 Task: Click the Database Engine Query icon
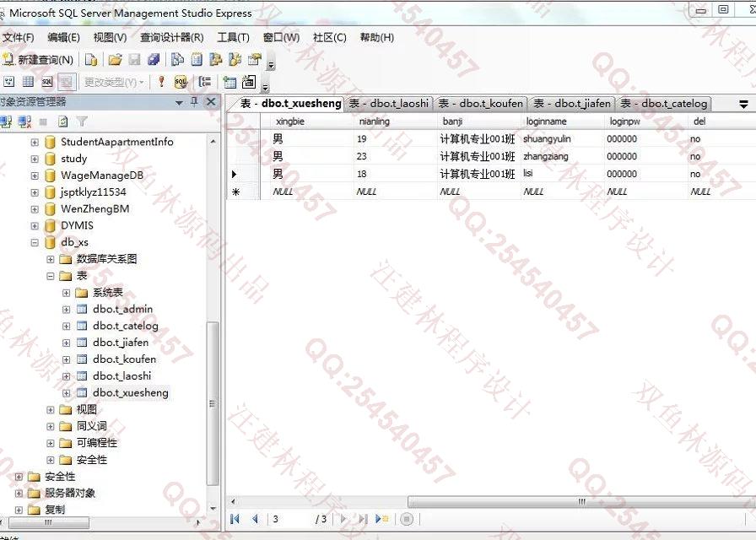[90, 60]
